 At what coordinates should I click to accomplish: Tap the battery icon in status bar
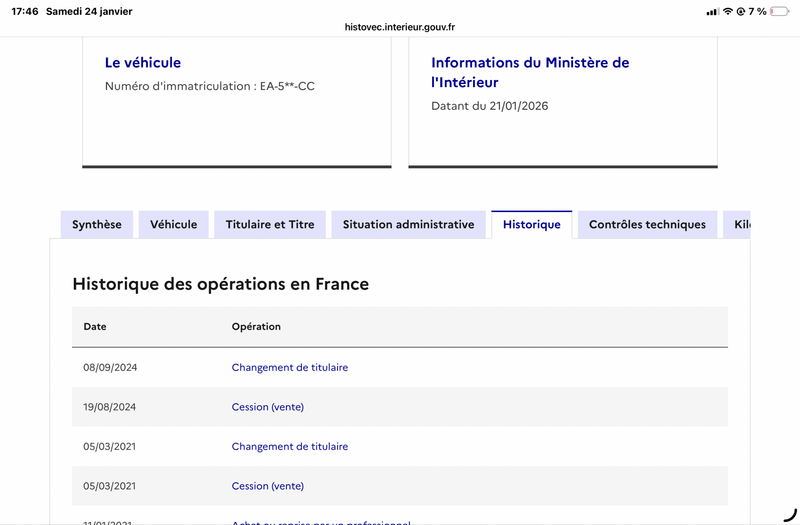tap(781, 11)
